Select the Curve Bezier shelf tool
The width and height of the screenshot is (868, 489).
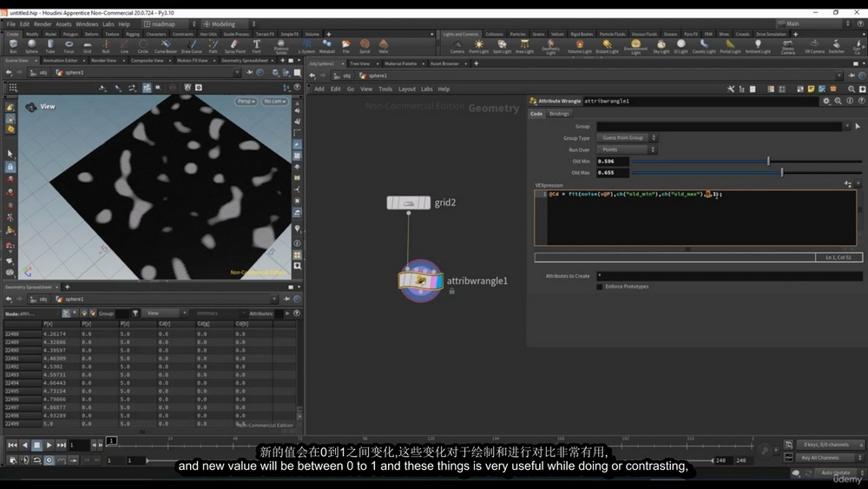166,46
